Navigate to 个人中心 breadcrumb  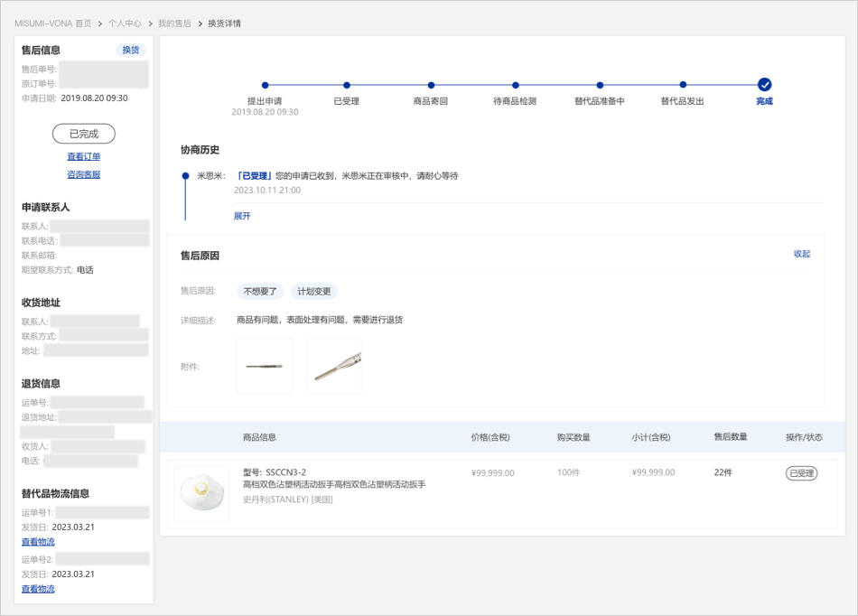click(x=125, y=23)
